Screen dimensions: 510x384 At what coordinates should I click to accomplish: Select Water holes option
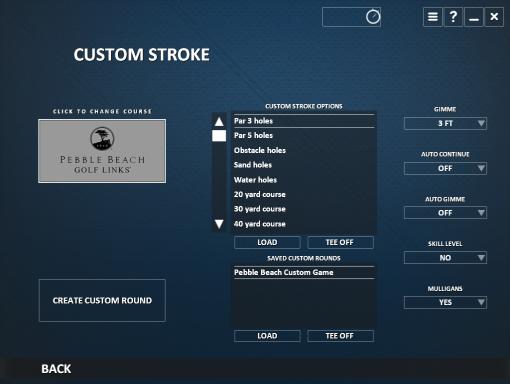(x=304, y=180)
